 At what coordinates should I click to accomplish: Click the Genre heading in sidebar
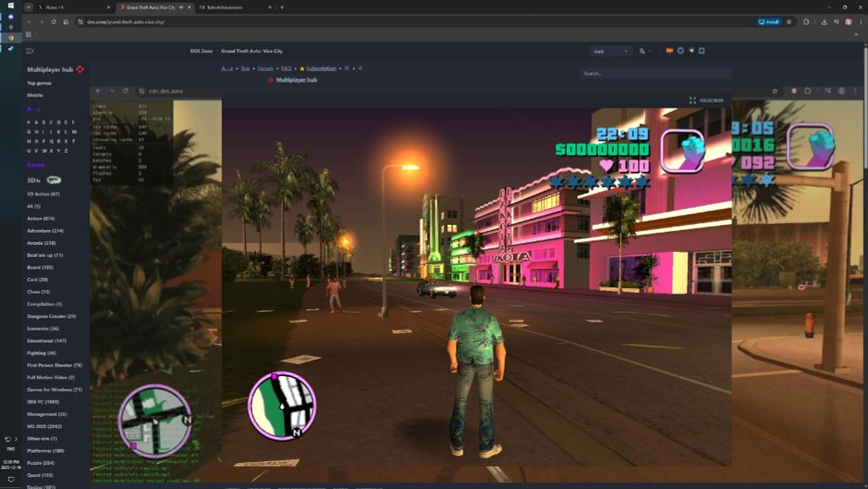(x=36, y=165)
